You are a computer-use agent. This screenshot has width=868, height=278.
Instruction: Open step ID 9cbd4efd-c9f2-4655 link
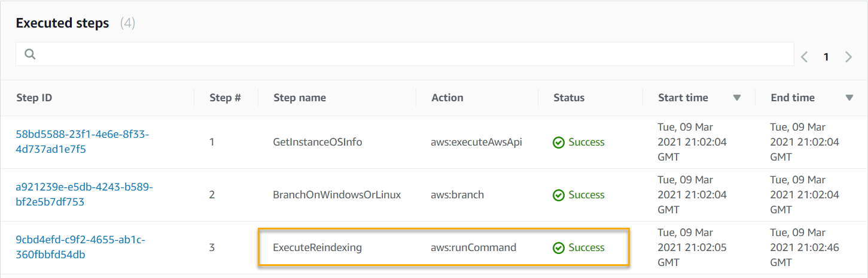(x=80, y=247)
